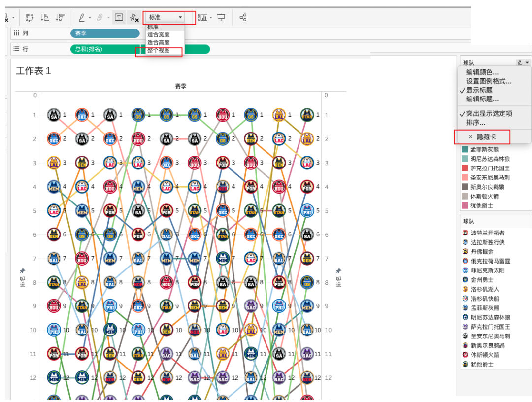Click 休斯顿火箭 shape legend icon
The image size is (532, 402).
point(465,355)
